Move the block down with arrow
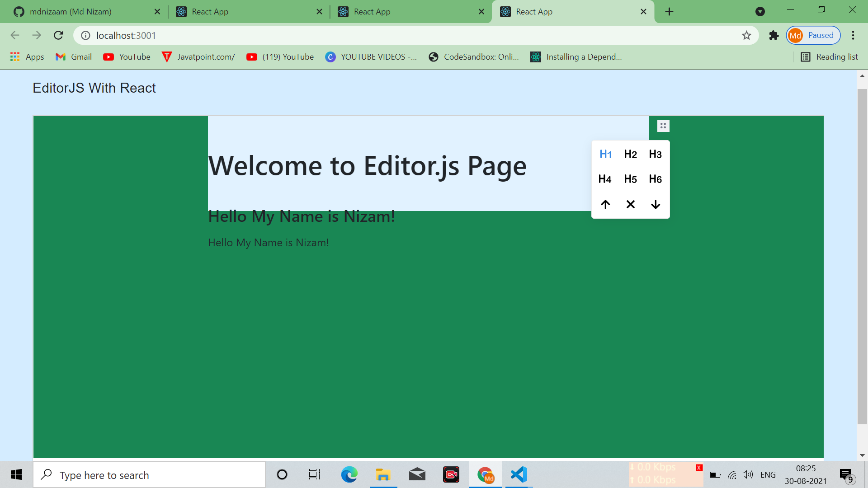 [655, 204]
